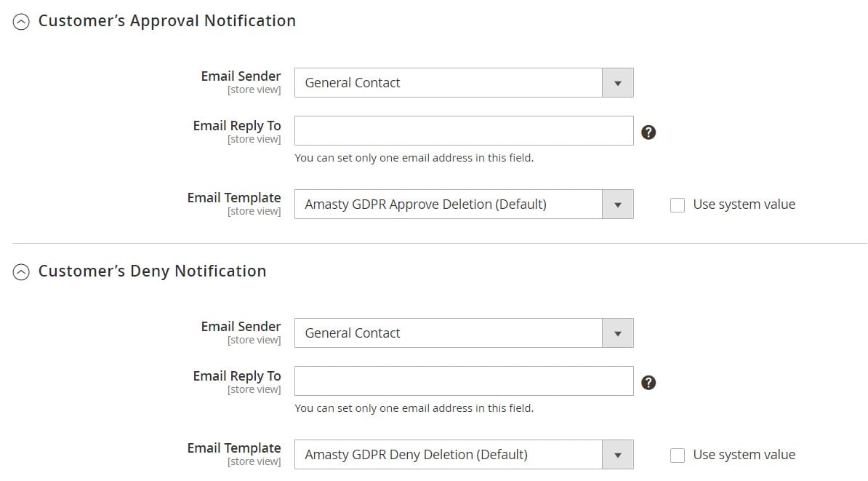Click the Use system value label under Deny Notification
868x481 pixels.
(744, 455)
